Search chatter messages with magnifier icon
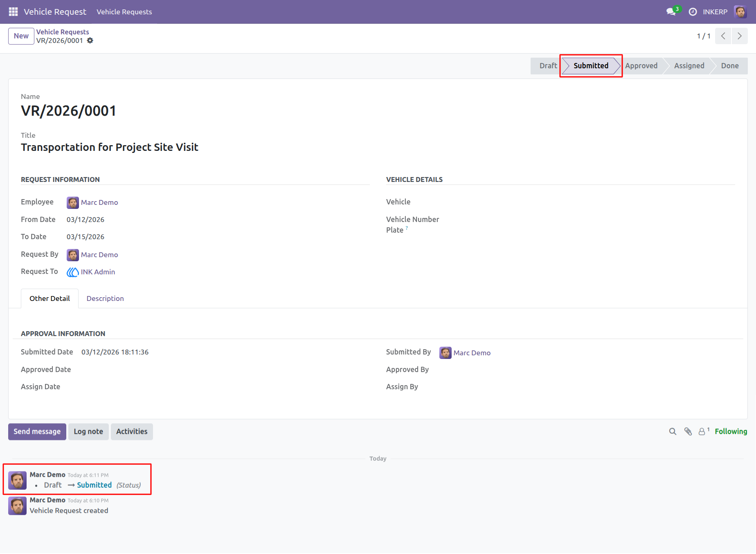Screen dimensions: 756x554 (x=673, y=432)
